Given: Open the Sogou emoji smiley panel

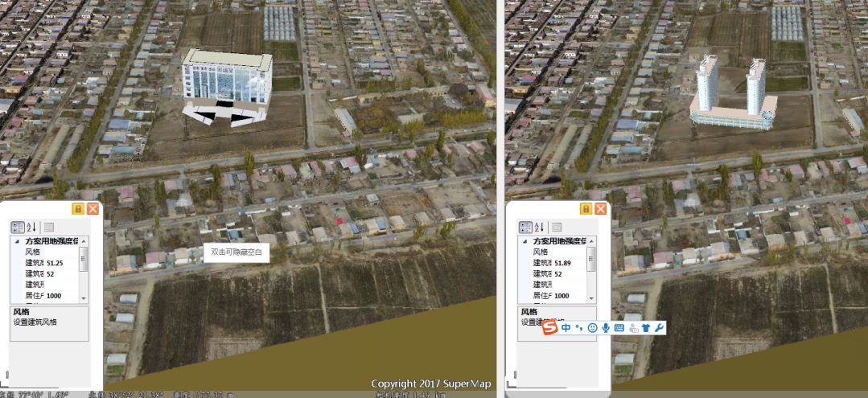Looking at the screenshot, I should pyautogui.click(x=592, y=328).
